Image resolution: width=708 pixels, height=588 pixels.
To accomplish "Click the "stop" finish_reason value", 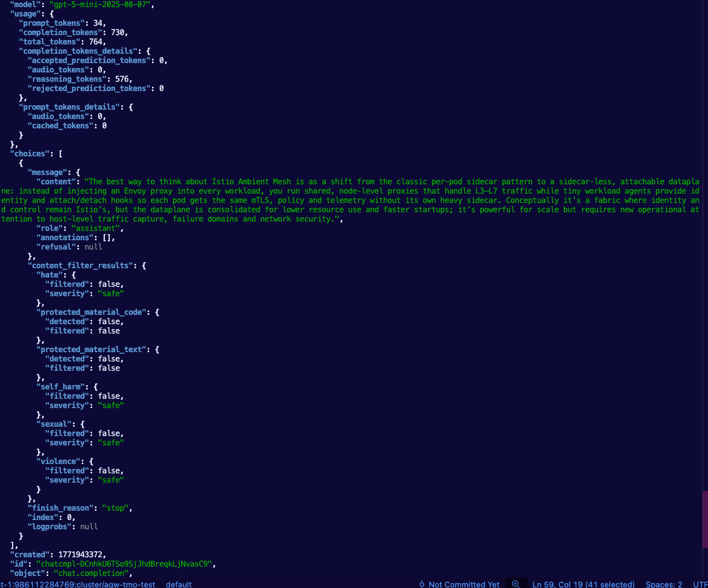I will pos(115,508).
